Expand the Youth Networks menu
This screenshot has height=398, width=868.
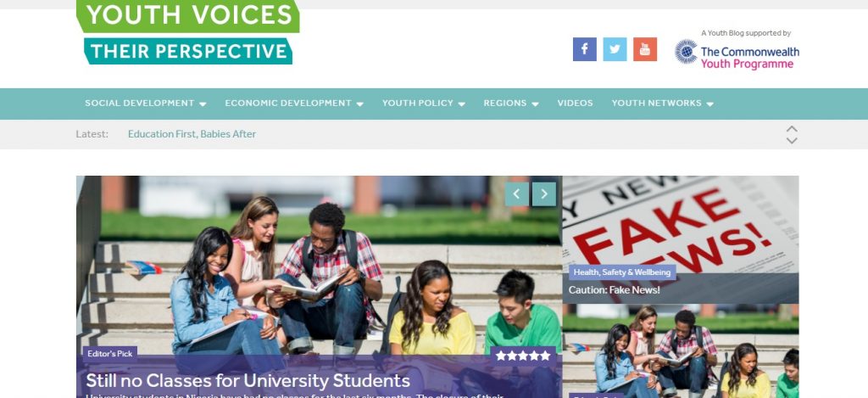(663, 103)
